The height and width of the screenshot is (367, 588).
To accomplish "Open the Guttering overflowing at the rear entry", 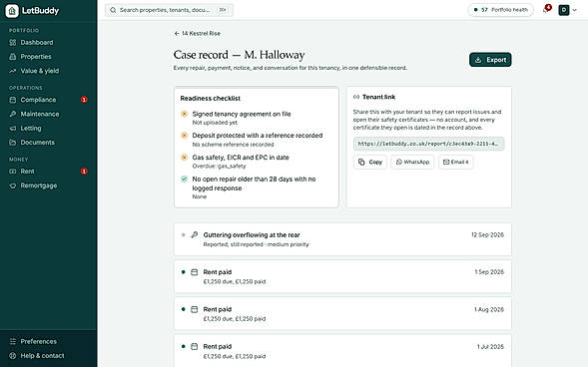I will [342, 239].
